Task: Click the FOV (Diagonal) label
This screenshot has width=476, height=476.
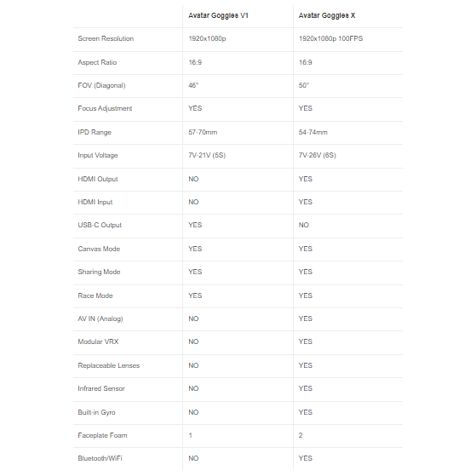Action: coord(101,85)
